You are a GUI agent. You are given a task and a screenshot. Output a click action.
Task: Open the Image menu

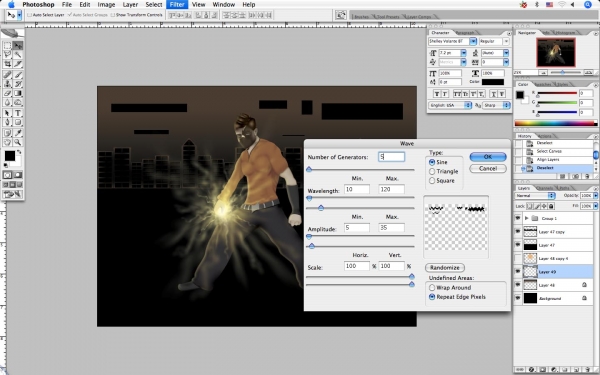[106, 5]
